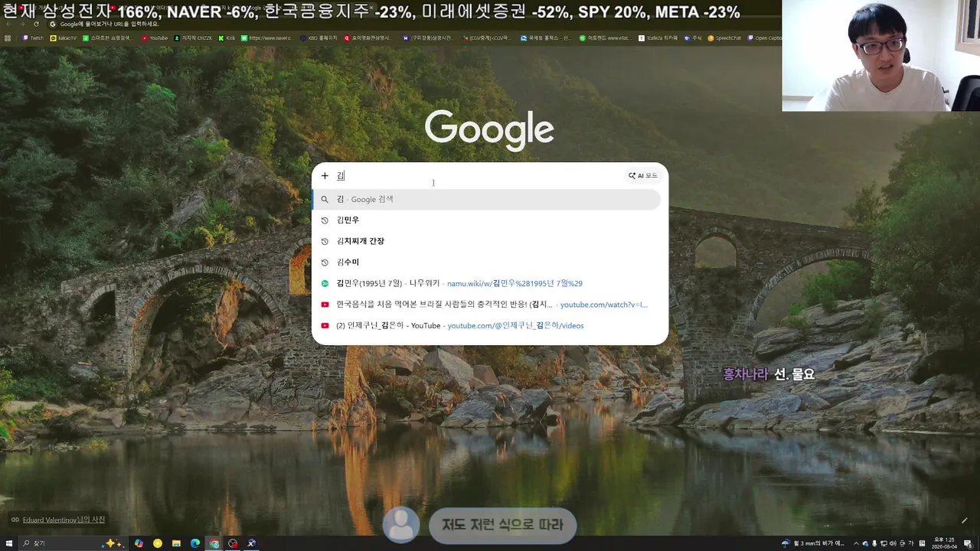
Task: Click inside the Google search input field
Action: (479, 176)
